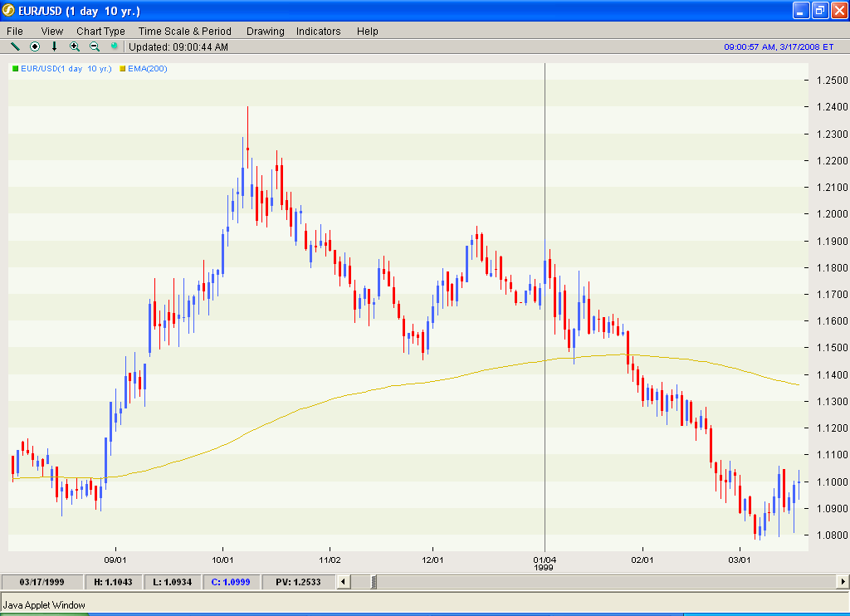Click the 1.1000 price axis label

[832, 482]
